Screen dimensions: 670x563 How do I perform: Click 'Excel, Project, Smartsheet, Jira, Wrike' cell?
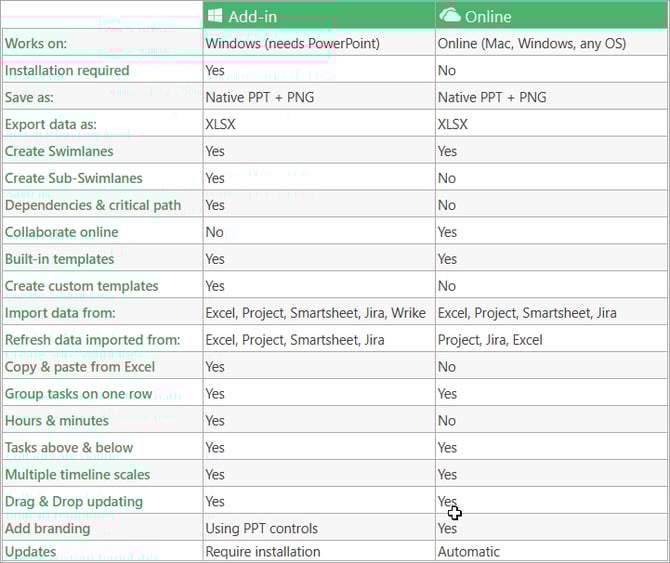pos(316,313)
